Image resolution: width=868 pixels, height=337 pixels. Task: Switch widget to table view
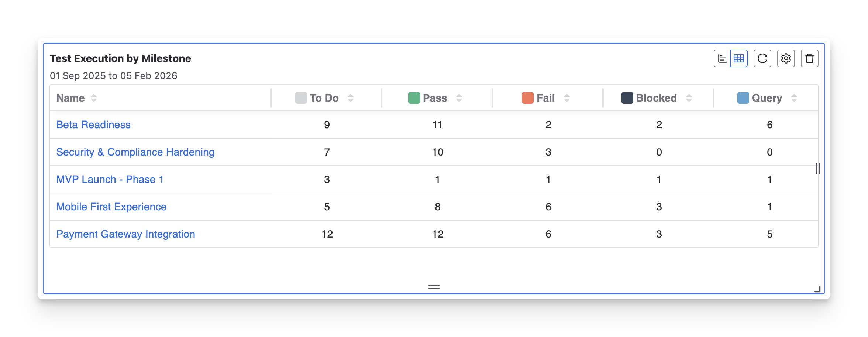[x=739, y=59]
